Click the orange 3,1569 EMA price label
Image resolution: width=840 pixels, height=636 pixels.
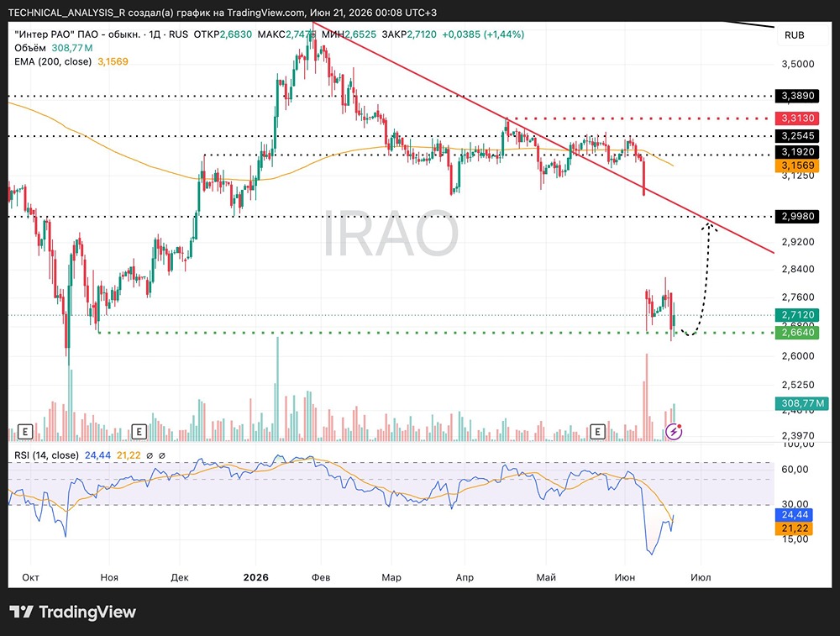click(x=798, y=166)
